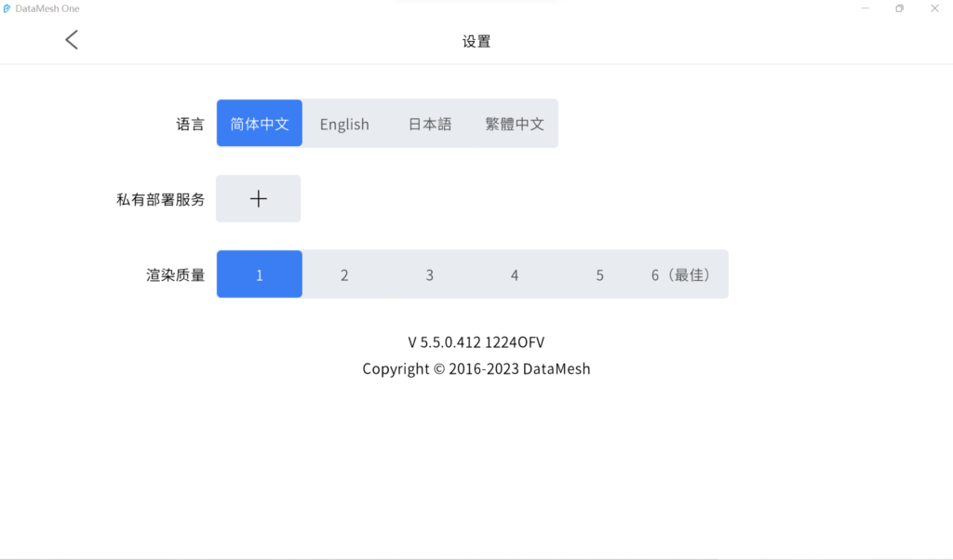Go back using the left arrow icon
The image size is (953, 560).
coord(72,40)
